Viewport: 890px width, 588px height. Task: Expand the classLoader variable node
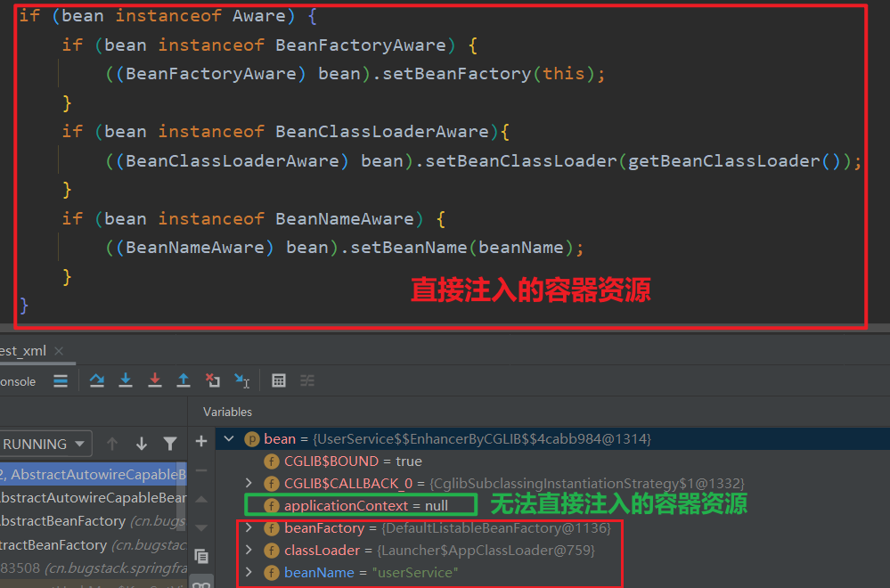[249, 551]
